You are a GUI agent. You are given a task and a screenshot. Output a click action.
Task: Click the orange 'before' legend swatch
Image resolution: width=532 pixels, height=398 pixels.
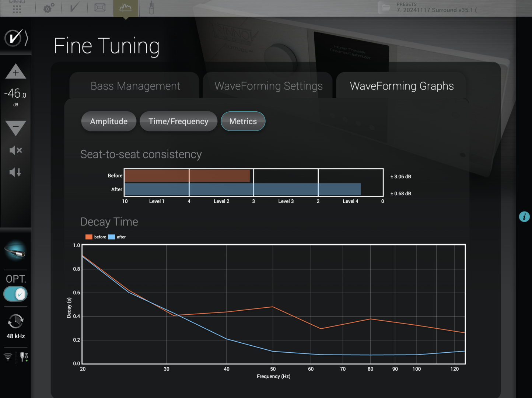pos(89,237)
